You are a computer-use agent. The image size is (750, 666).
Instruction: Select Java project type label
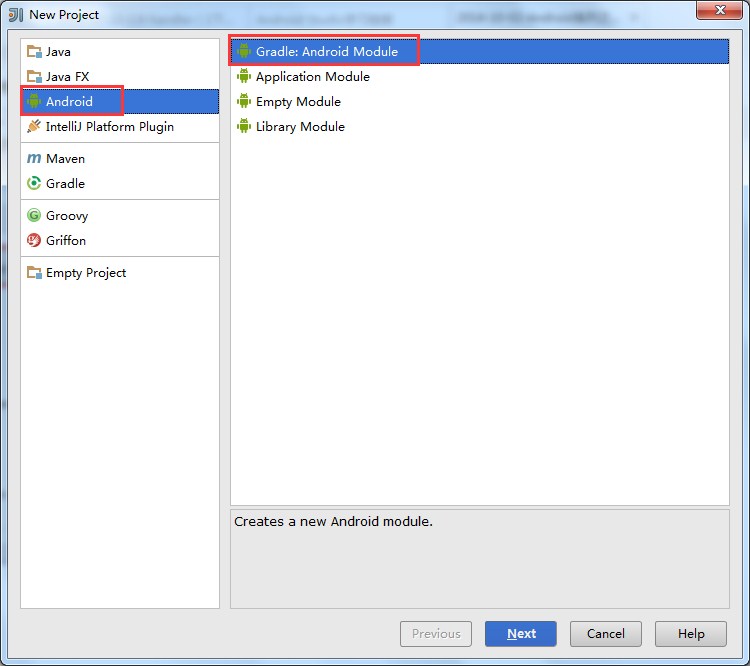coord(58,52)
